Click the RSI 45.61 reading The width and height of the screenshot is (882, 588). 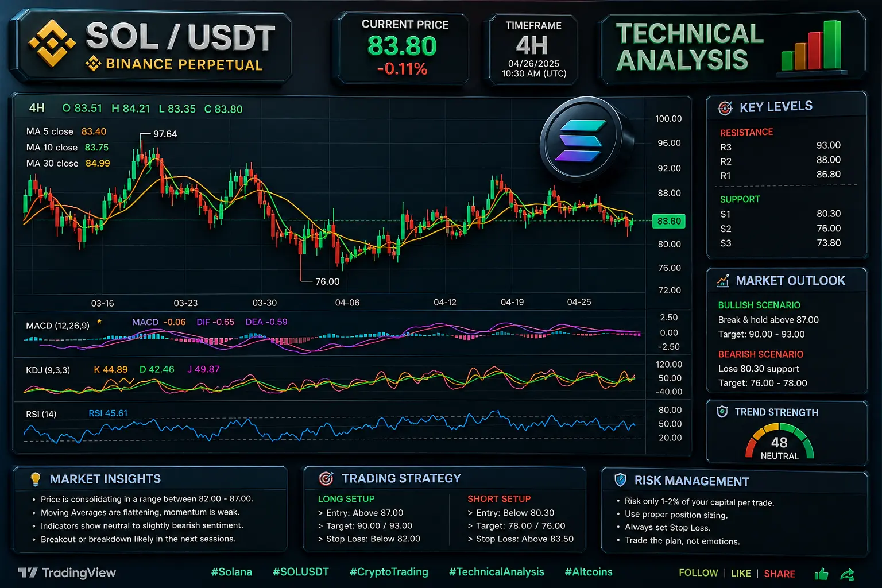click(x=108, y=413)
